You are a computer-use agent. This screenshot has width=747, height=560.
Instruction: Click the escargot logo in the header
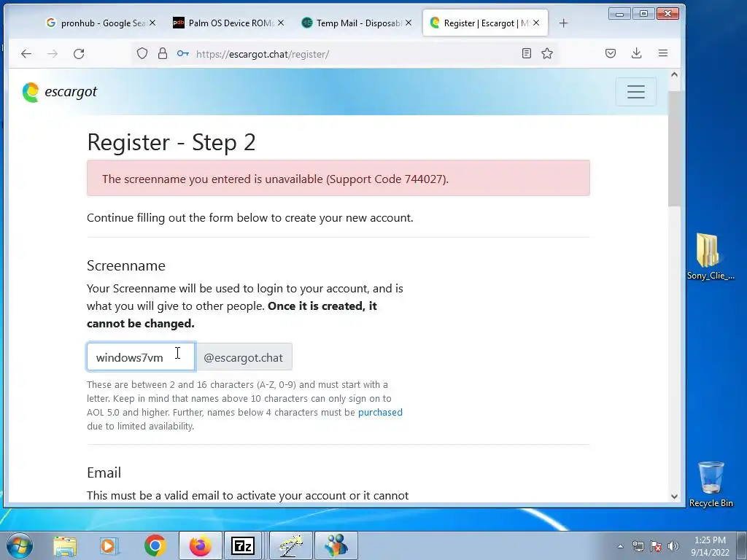60,92
